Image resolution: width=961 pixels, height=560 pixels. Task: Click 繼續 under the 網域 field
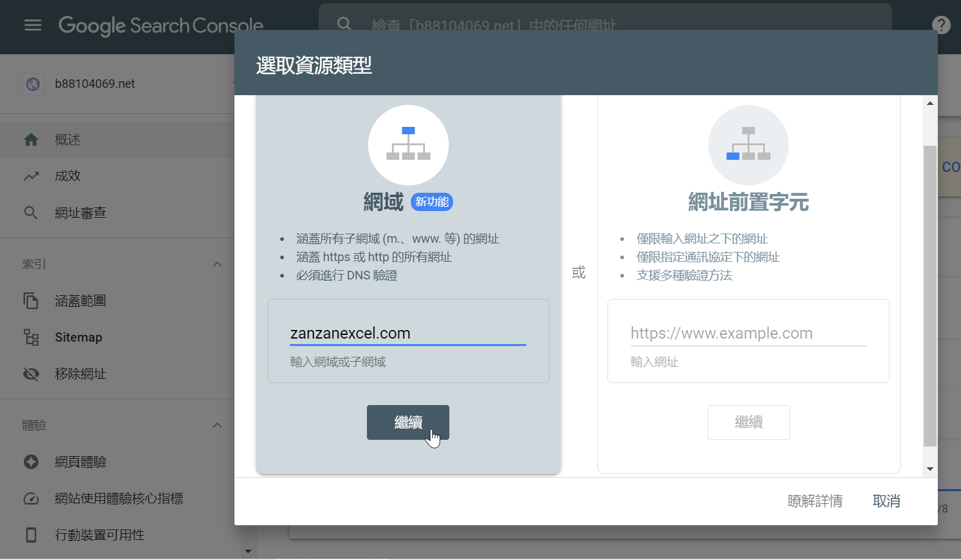point(408,422)
